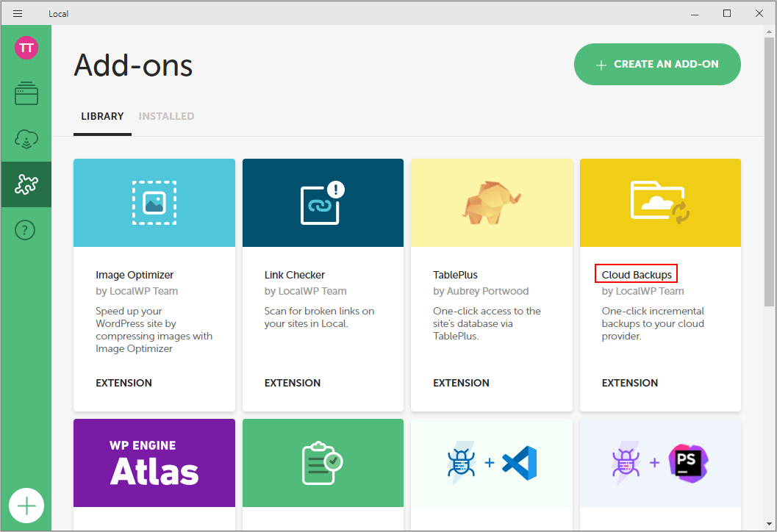Click 'One-click incremental backups' description
This screenshot has height=532, width=777.
[653, 323]
